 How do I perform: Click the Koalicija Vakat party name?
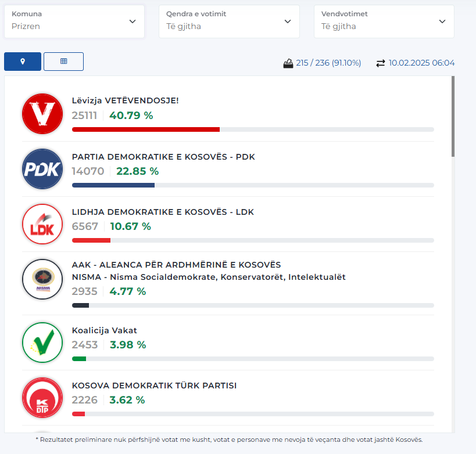(x=105, y=330)
